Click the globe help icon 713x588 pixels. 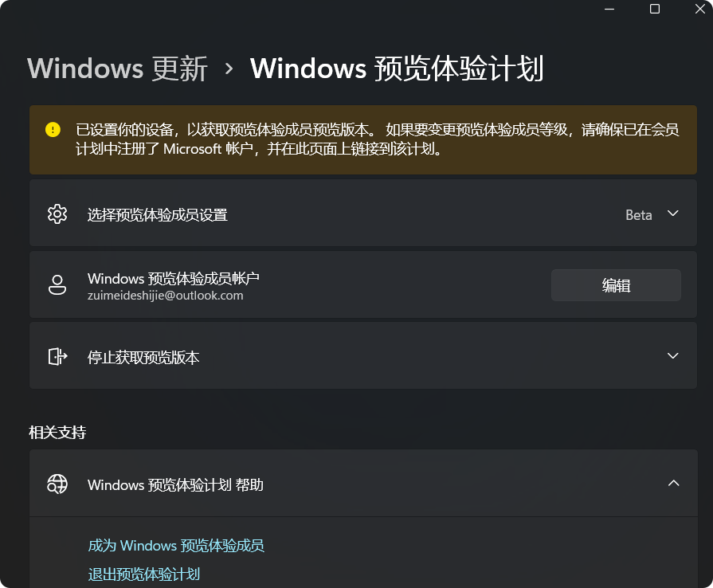57,484
